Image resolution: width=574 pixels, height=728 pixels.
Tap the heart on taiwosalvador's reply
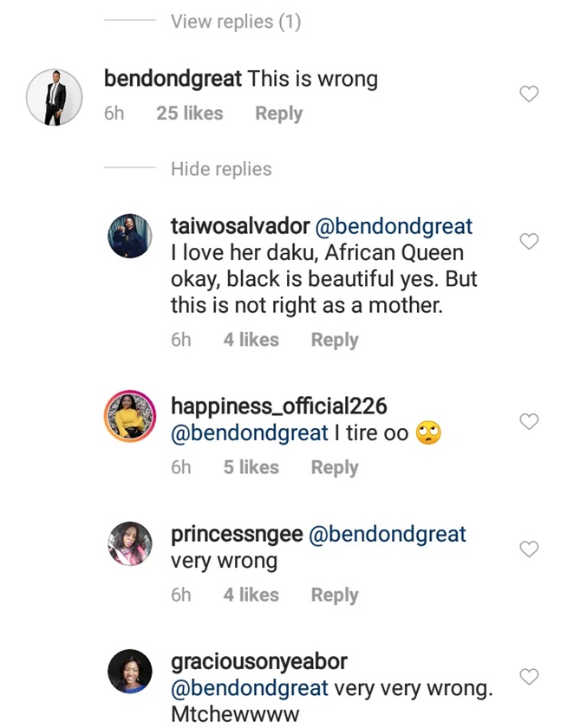click(528, 242)
